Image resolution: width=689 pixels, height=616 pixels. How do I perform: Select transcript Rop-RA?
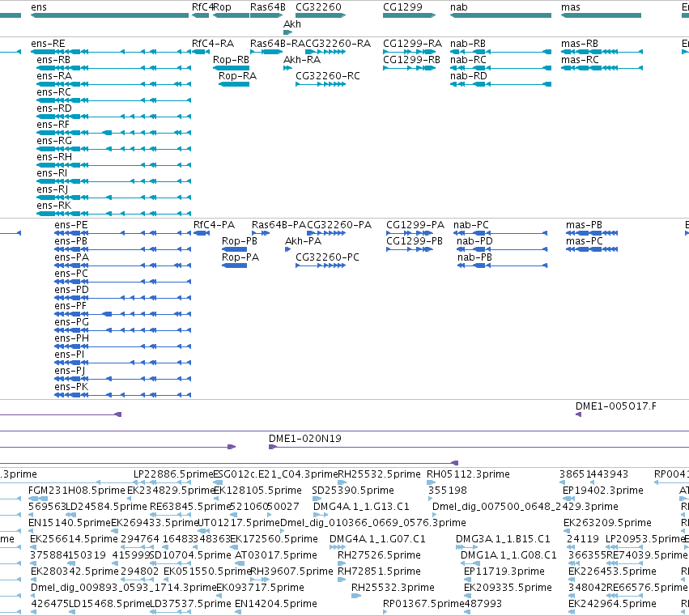[234, 84]
